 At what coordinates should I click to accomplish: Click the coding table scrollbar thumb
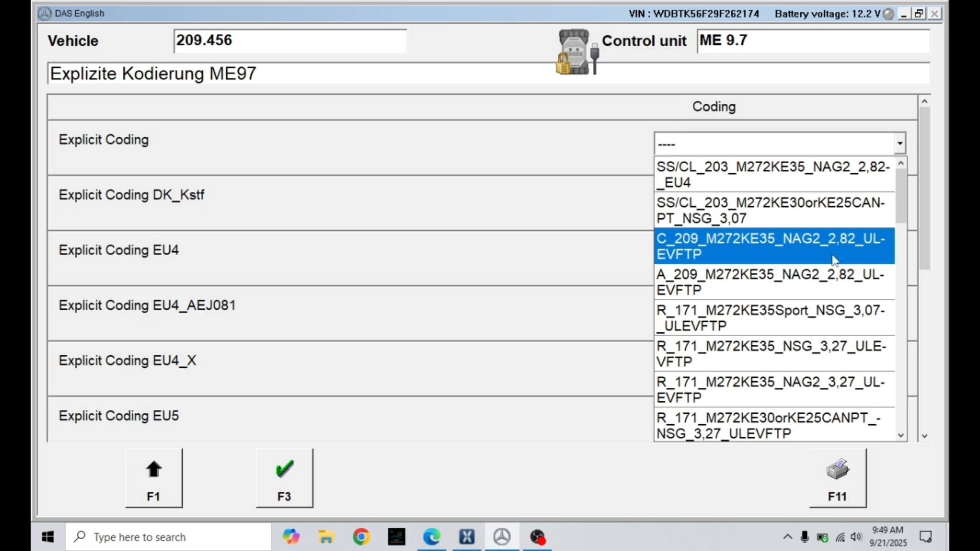pos(924,188)
